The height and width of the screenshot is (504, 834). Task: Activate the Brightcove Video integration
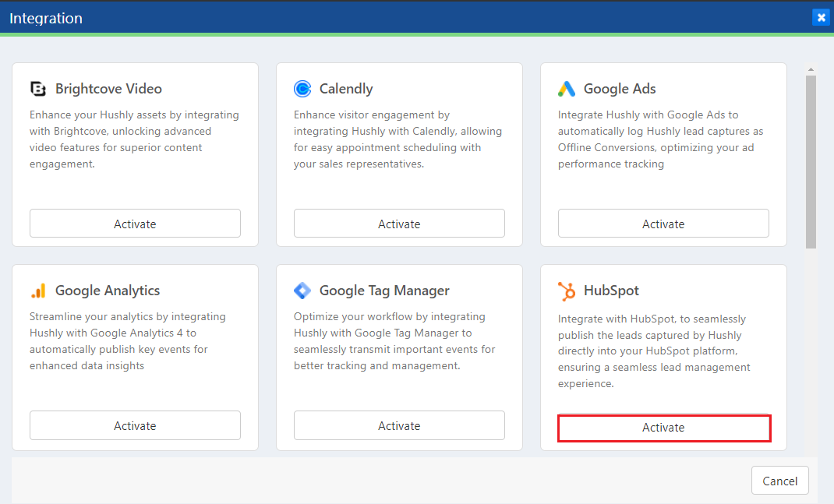135,224
